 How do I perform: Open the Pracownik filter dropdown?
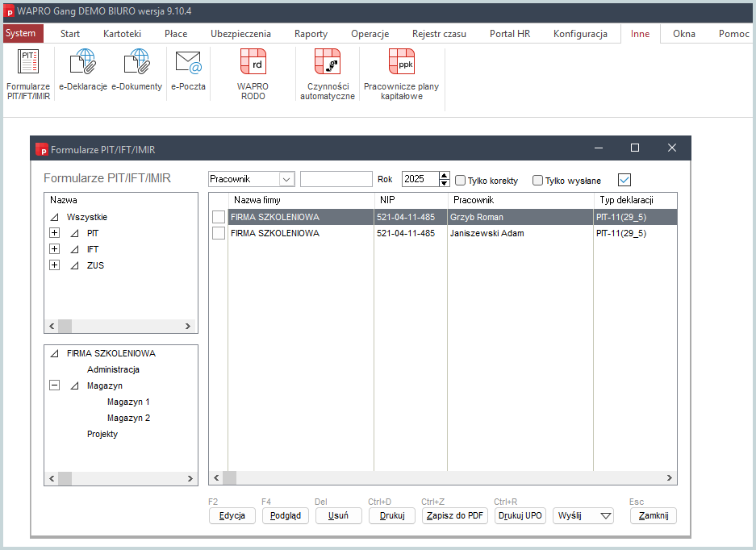286,179
